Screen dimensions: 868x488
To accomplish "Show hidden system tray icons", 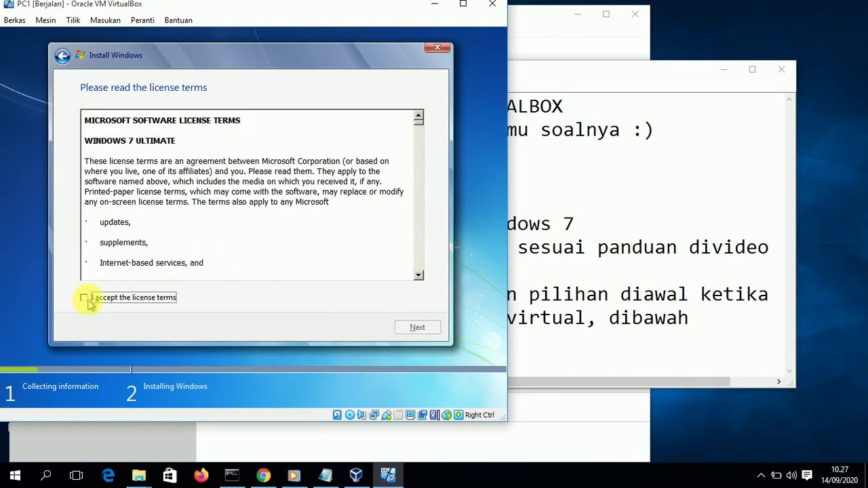I will [x=761, y=475].
